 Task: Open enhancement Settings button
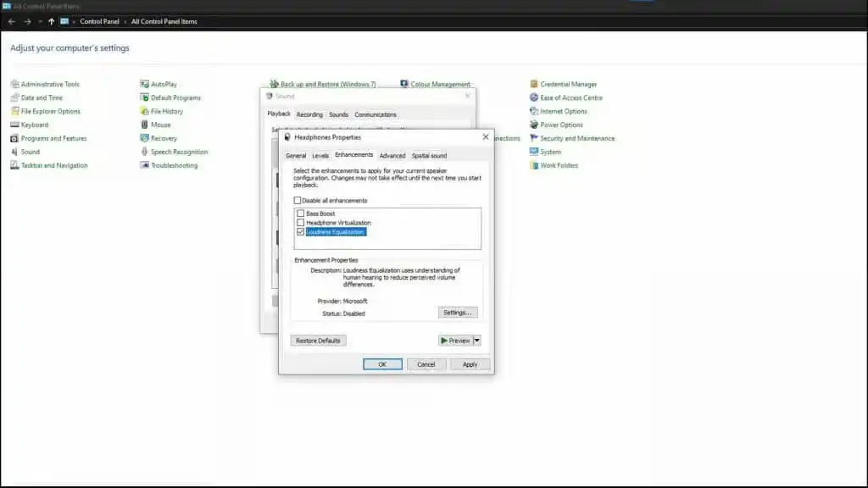pyautogui.click(x=457, y=313)
